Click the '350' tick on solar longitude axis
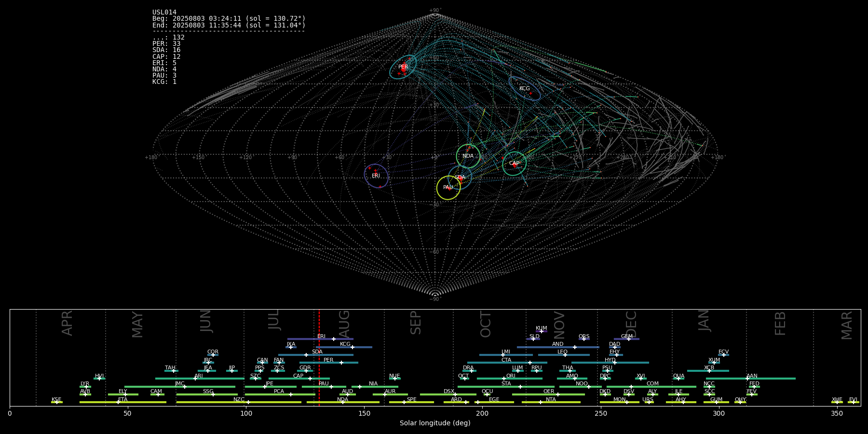 tap(837, 413)
